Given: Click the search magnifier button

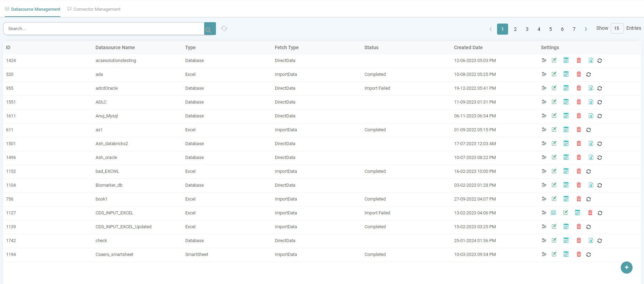Looking at the screenshot, I should pos(210,29).
